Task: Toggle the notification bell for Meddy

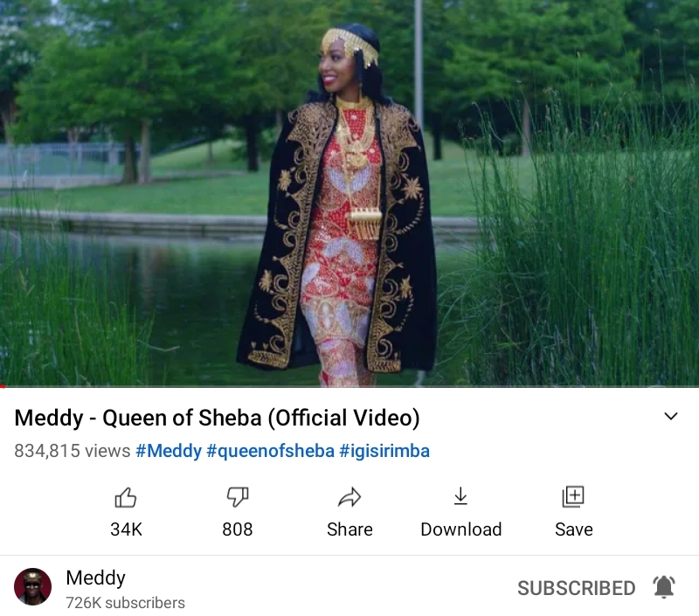Action: tap(664, 587)
